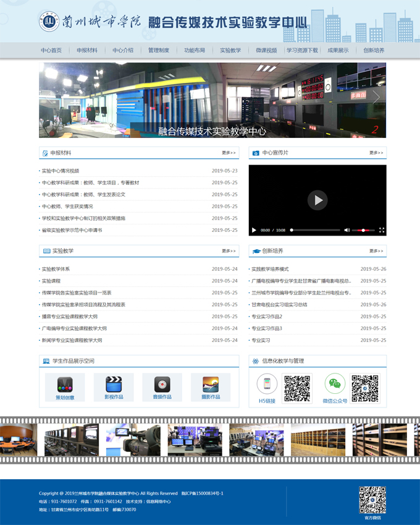Click the next arrow on banner slideshow
The width and height of the screenshot is (420, 525).
pos(376,97)
